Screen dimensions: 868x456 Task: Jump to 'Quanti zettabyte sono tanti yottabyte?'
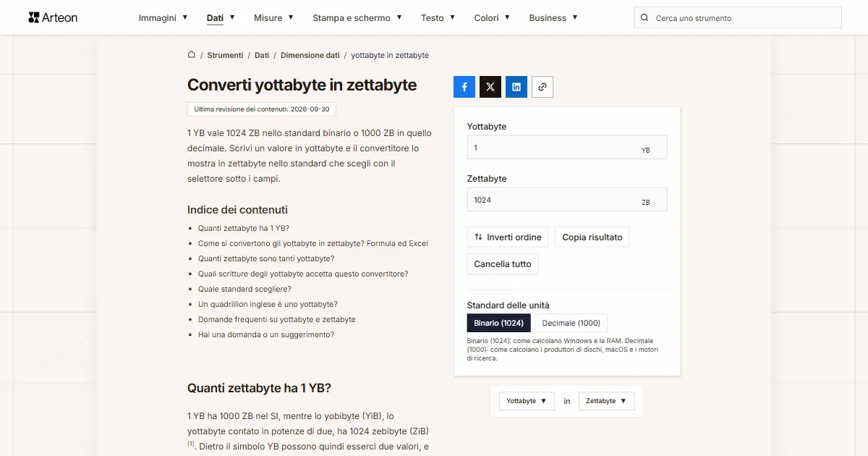pyautogui.click(x=266, y=258)
